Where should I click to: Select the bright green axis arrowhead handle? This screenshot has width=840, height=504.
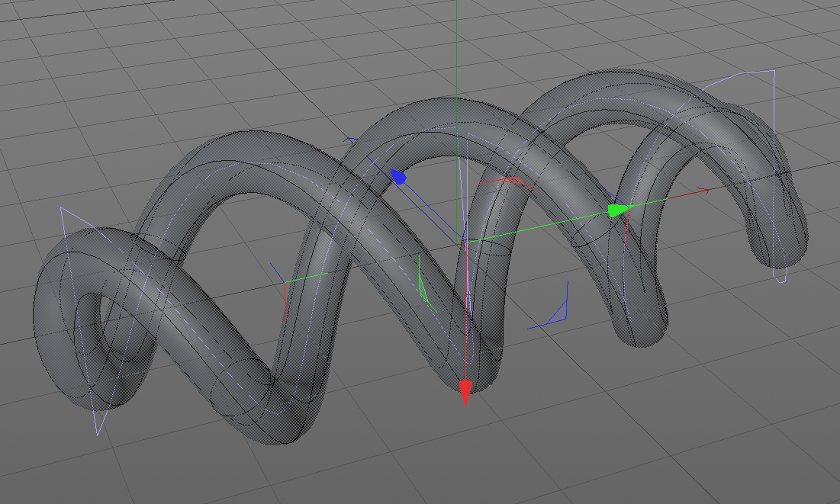pos(620,210)
